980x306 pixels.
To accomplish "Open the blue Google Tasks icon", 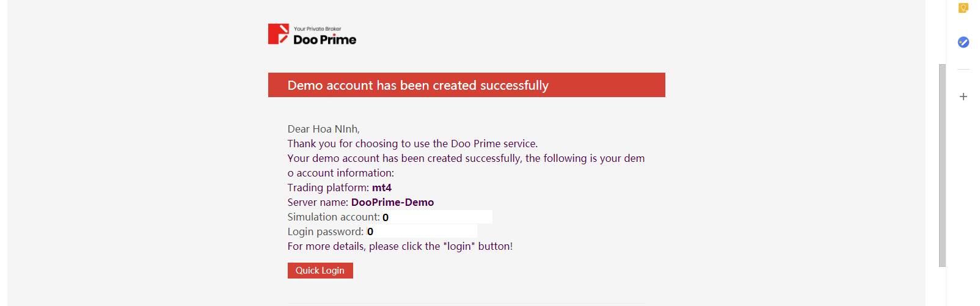I will [x=964, y=42].
